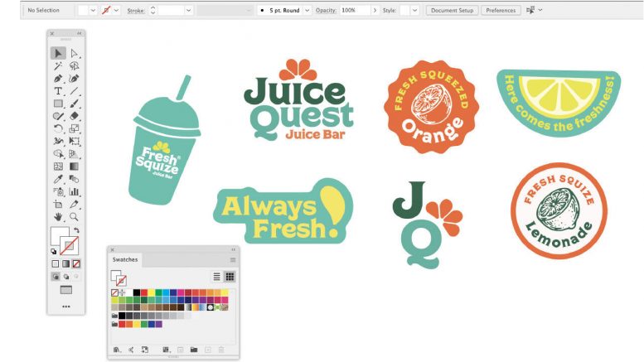Click the Opacity label link
This screenshot has height=362, width=644.
click(x=326, y=10)
